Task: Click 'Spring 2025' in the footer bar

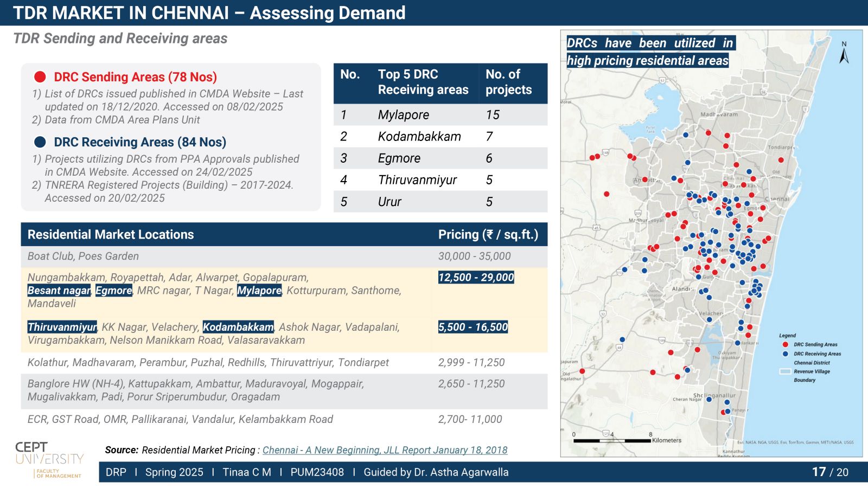Action: click(x=174, y=472)
